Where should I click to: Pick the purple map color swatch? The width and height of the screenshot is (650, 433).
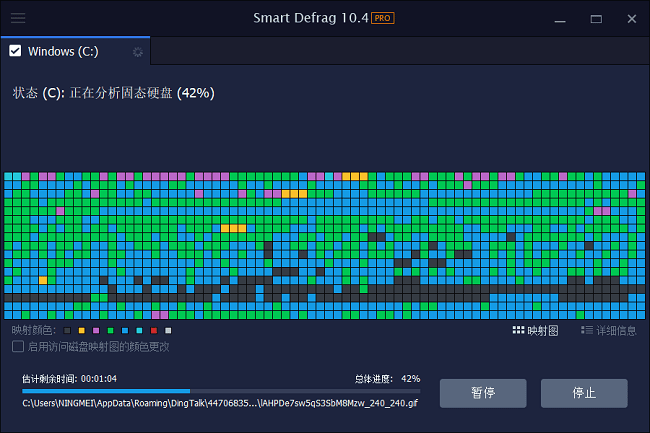pyautogui.click(x=96, y=330)
